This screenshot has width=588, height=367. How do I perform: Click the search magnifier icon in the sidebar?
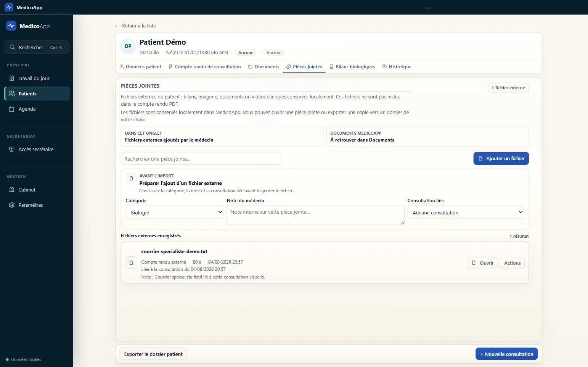coord(12,47)
